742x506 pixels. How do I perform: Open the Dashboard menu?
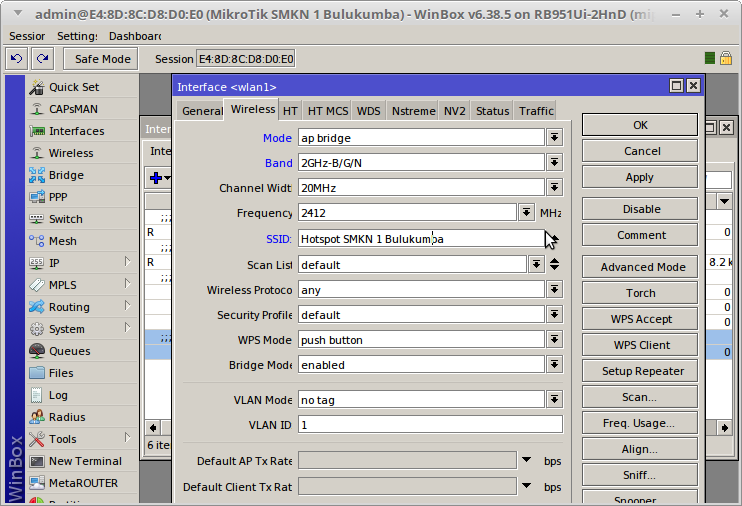coord(135,36)
